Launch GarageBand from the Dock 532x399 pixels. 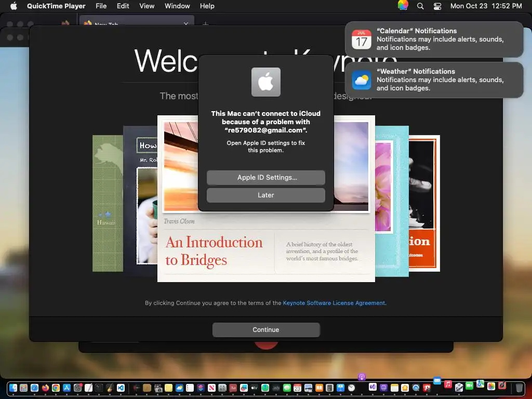(x=110, y=388)
